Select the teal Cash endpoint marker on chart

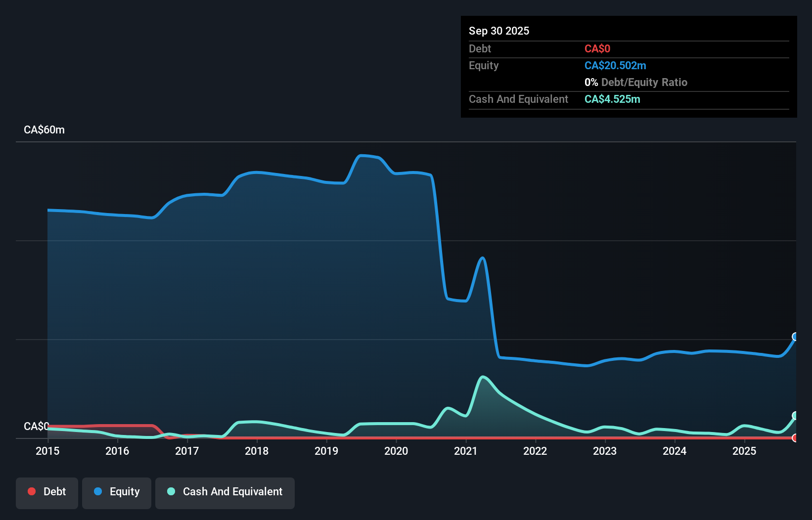[795, 415]
